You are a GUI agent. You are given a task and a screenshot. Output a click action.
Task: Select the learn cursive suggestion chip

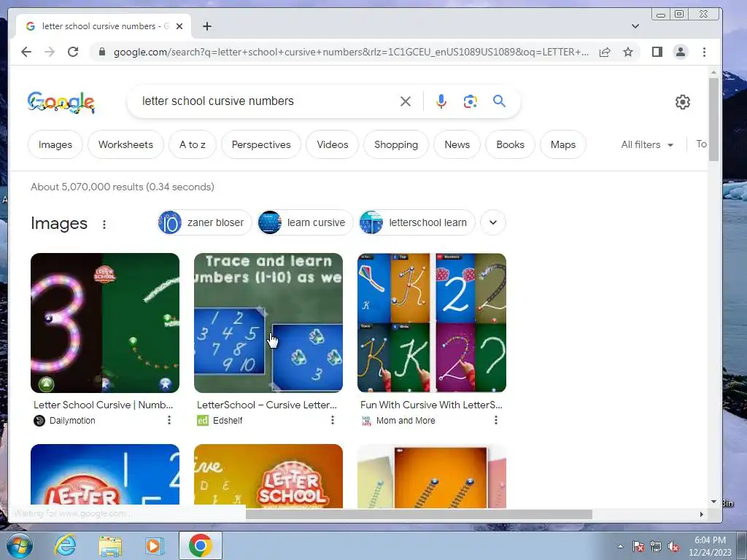click(x=306, y=222)
